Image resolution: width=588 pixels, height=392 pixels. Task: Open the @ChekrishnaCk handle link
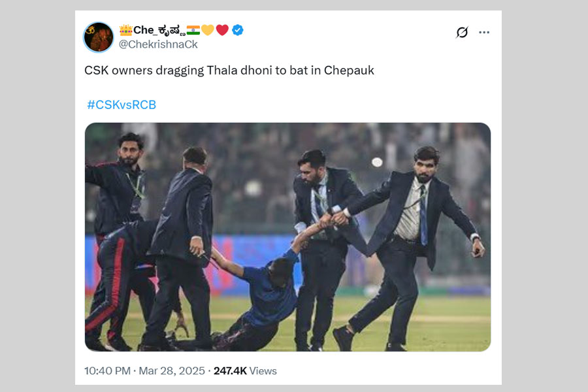tap(158, 44)
